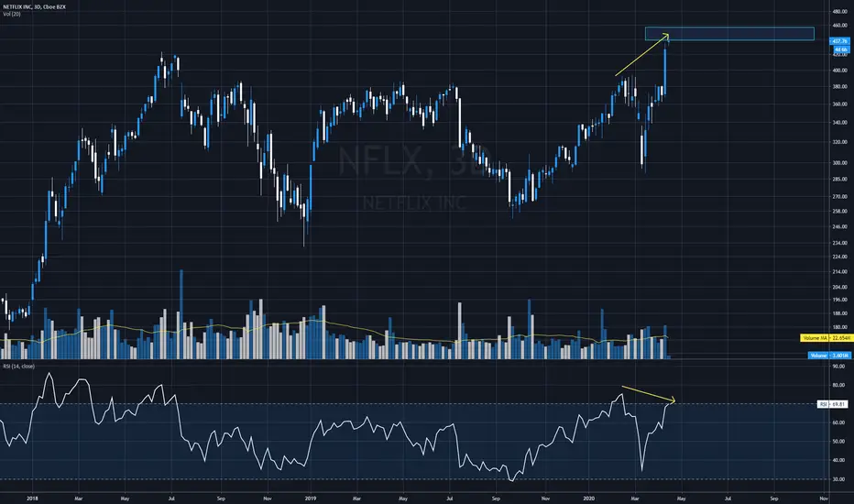
Task: Click the 196.00 price axis label
Action: pos(839,300)
